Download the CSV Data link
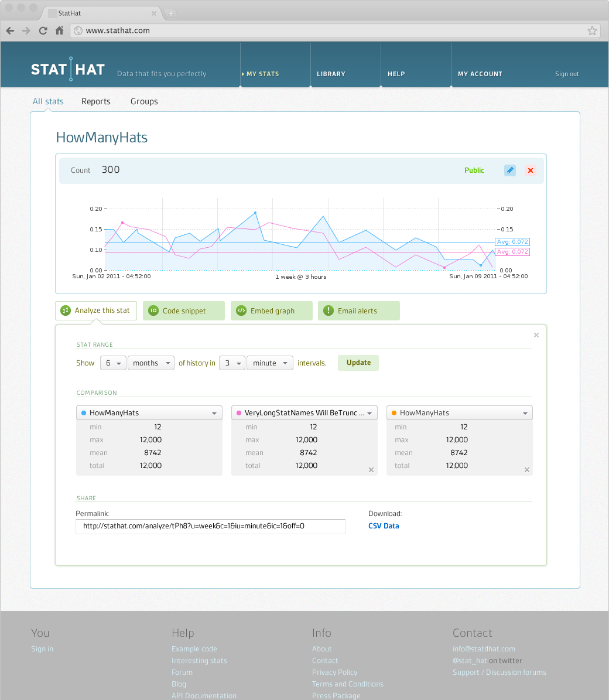The height and width of the screenshot is (700, 609). pyautogui.click(x=384, y=526)
